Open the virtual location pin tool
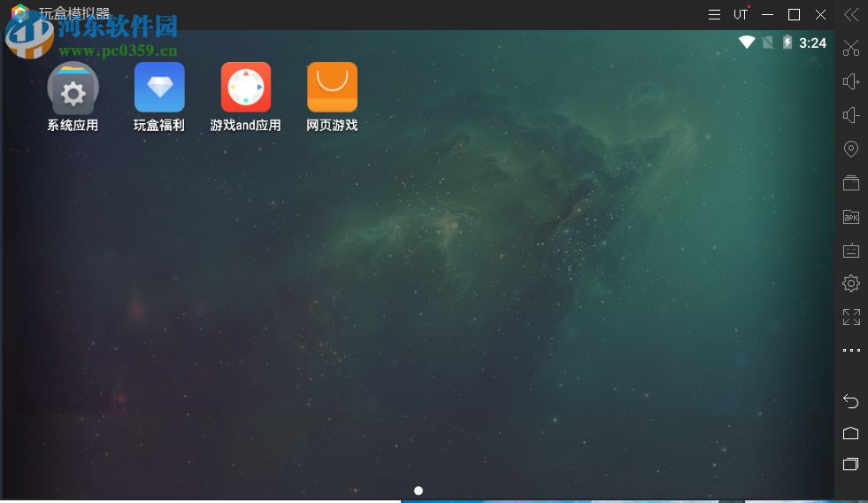868x503 pixels. click(x=851, y=149)
